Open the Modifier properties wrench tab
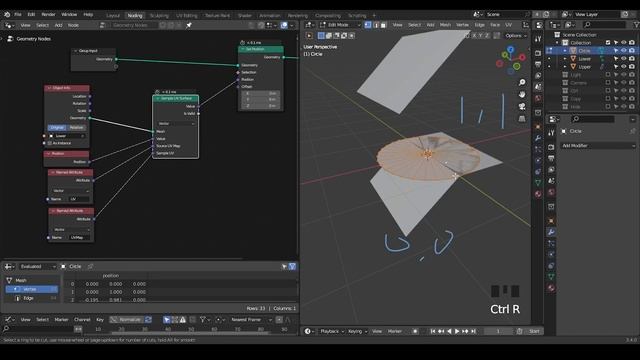Viewport: 640px width, 360px height. click(551, 232)
